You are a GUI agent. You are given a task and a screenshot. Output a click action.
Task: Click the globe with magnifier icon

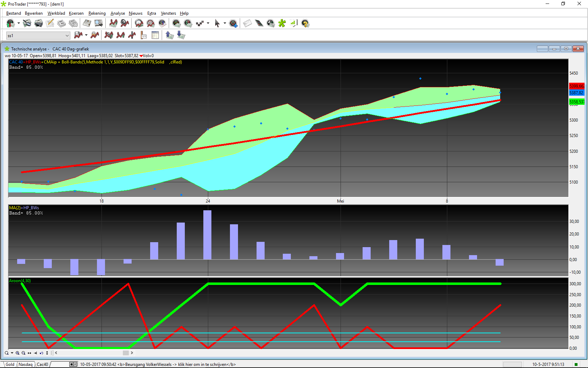click(x=271, y=23)
